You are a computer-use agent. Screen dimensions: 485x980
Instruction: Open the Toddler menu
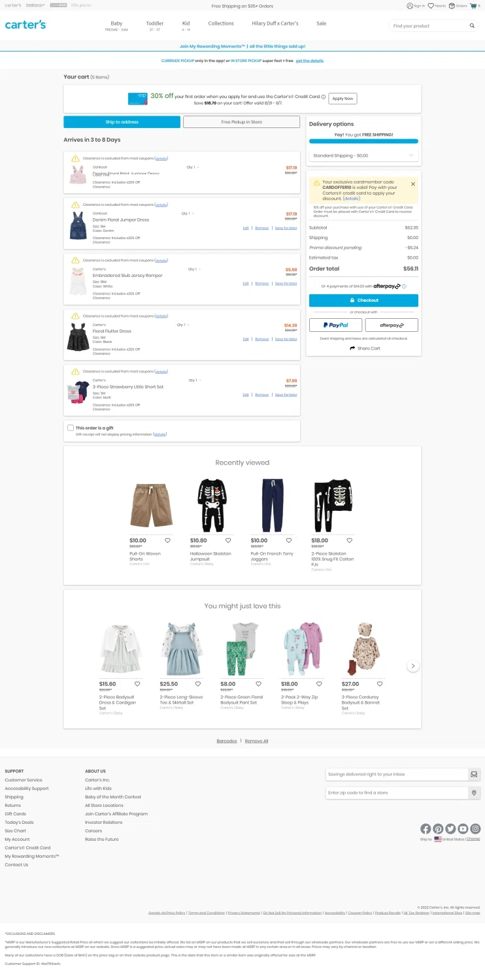click(x=155, y=25)
